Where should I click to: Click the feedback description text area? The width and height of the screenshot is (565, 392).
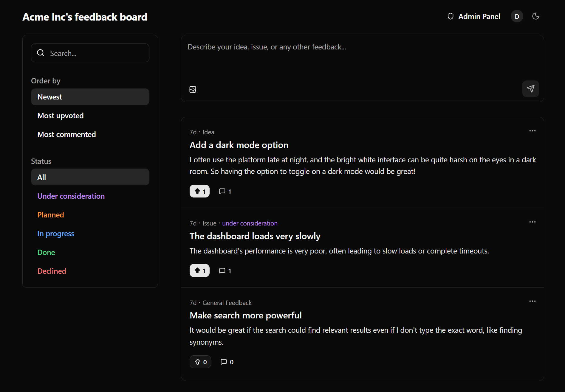[328, 60]
